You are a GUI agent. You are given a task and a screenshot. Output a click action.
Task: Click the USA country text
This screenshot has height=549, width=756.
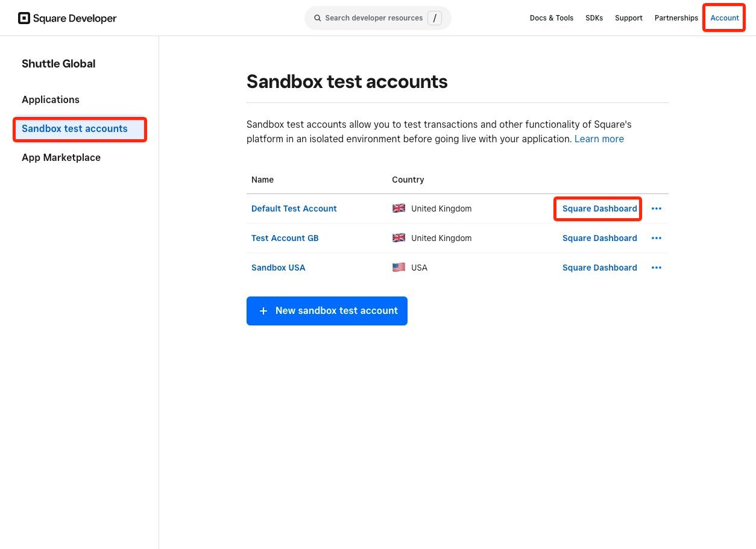tap(419, 268)
